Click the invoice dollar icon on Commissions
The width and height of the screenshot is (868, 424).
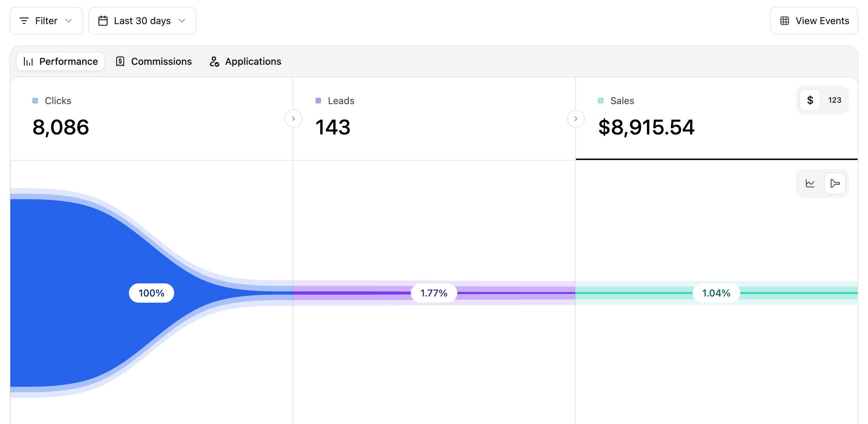tap(120, 61)
